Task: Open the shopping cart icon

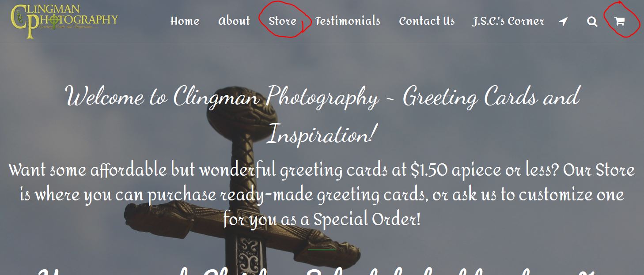Action: tap(619, 21)
